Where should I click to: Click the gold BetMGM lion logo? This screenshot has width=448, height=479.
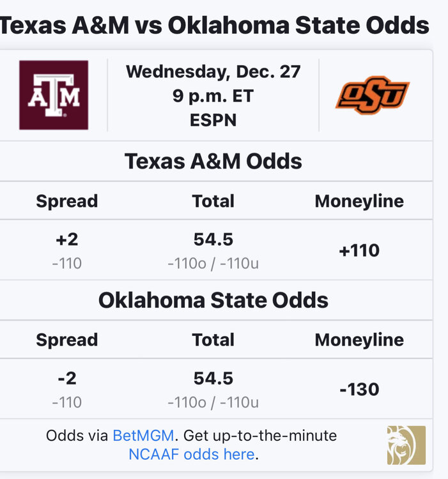[406, 445]
